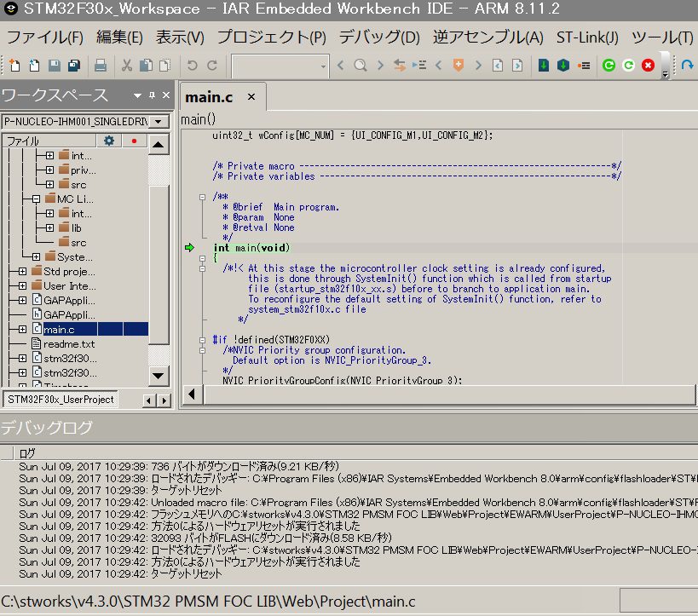
Task: Undo the last edit
Action: click(x=193, y=66)
